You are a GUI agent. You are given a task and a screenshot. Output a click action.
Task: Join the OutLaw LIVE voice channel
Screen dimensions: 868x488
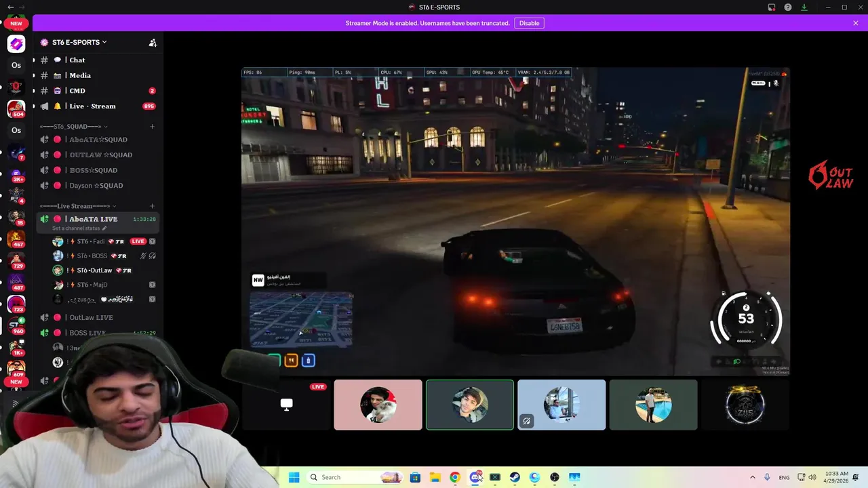(98, 317)
